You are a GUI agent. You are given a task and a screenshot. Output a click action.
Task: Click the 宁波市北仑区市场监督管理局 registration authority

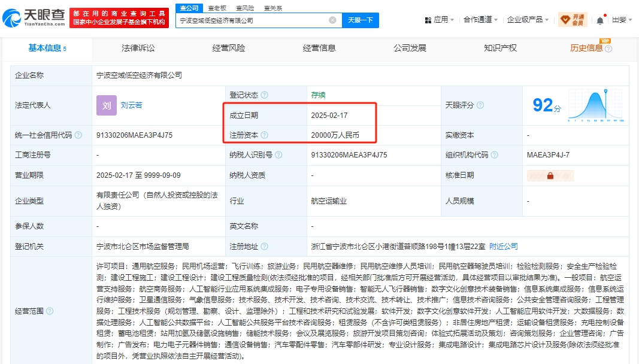tap(143, 246)
